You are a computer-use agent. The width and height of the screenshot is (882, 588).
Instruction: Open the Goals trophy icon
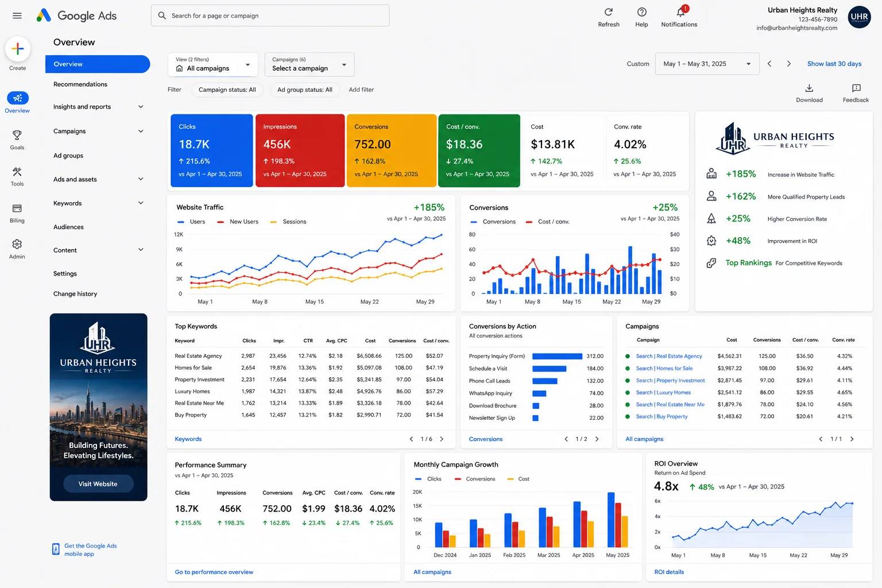click(17, 135)
